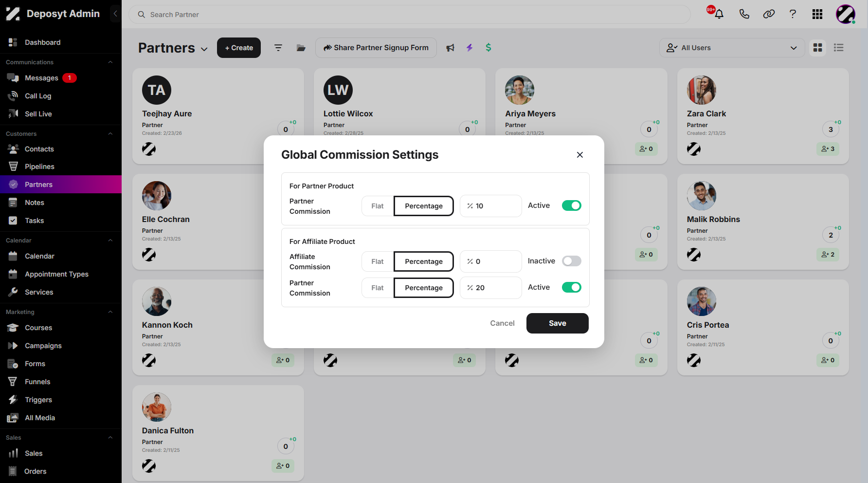The image size is (868, 483).
Task: Open Funnels in sidebar
Action: [61, 382]
